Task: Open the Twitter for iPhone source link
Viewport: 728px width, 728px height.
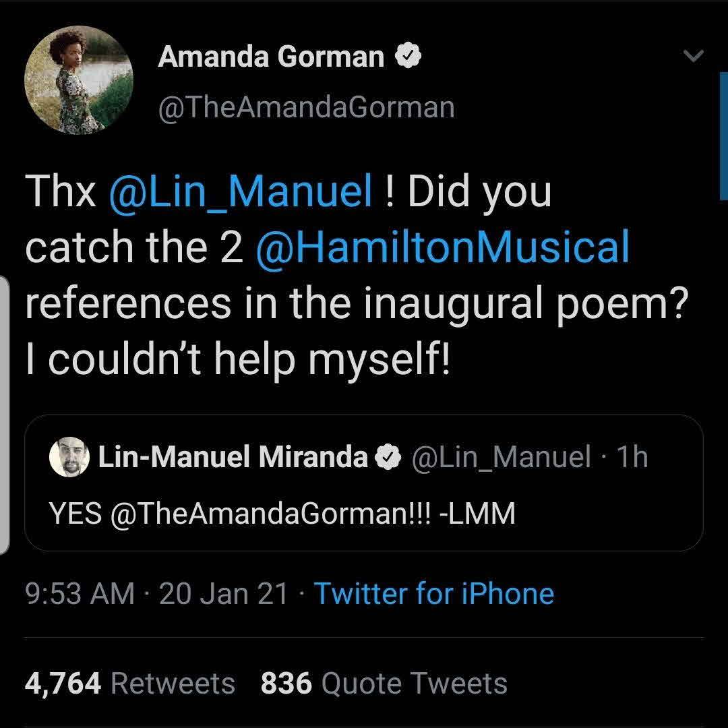Action: (x=434, y=594)
